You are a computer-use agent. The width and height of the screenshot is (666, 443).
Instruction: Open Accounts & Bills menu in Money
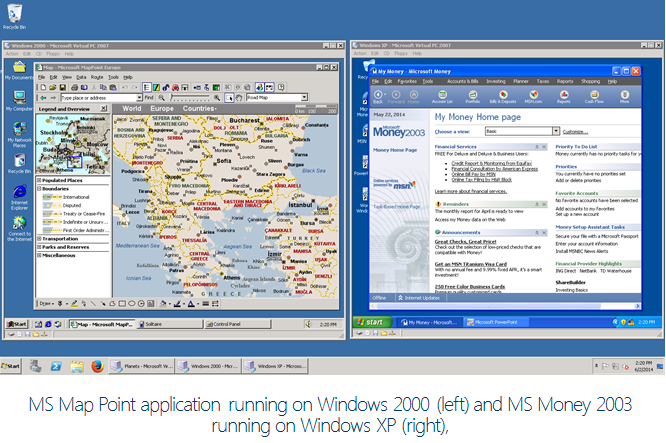pyautogui.click(x=462, y=81)
